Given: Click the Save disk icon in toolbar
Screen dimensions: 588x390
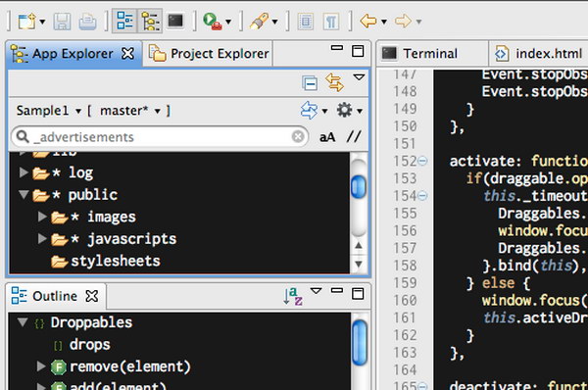Looking at the screenshot, I should (63, 22).
